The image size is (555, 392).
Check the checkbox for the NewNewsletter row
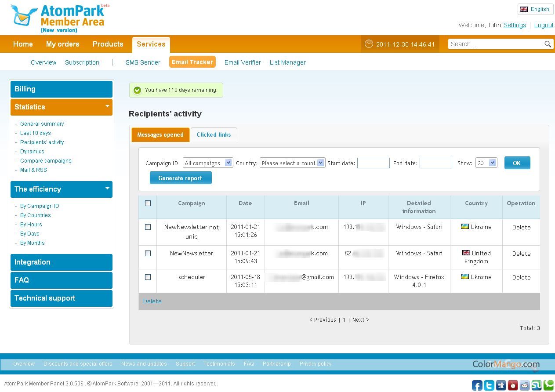click(x=148, y=253)
